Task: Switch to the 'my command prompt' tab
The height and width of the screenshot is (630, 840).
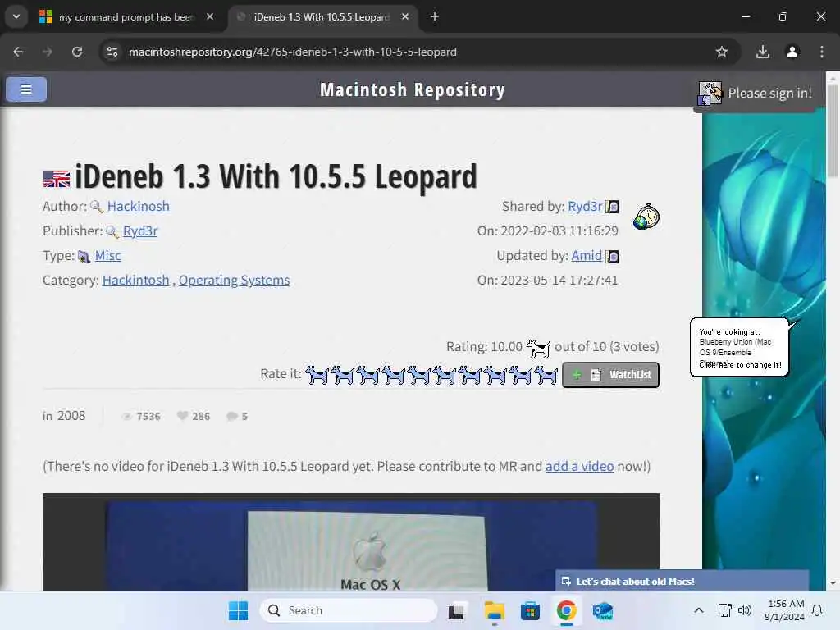Action: (126, 17)
